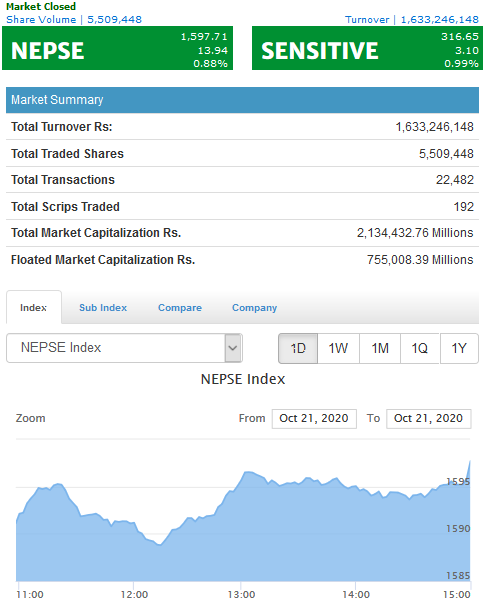Click the chart peak at market close
Image resolution: width=483 pixels, height=607 pixels.
pyautogui.click(x=470, y=462)
